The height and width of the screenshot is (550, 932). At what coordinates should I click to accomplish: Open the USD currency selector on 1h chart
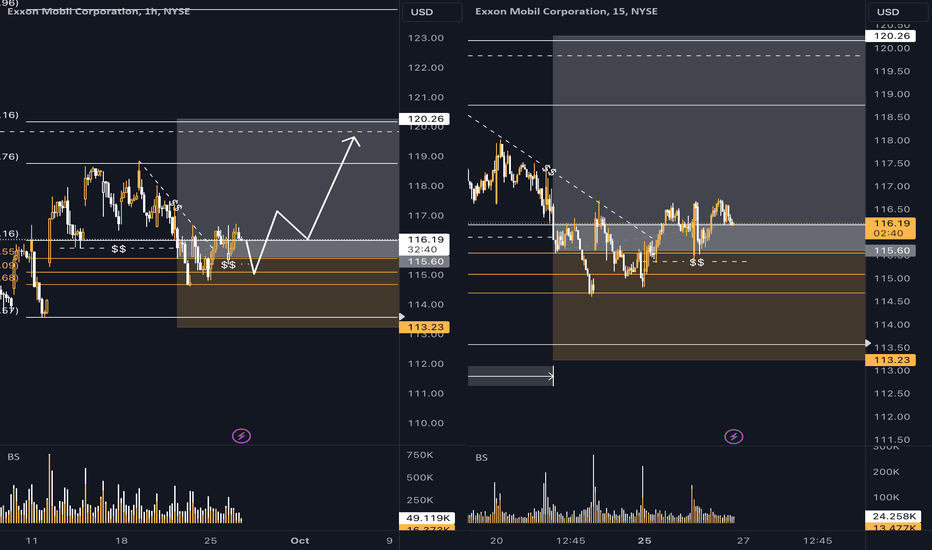(432, 12)
